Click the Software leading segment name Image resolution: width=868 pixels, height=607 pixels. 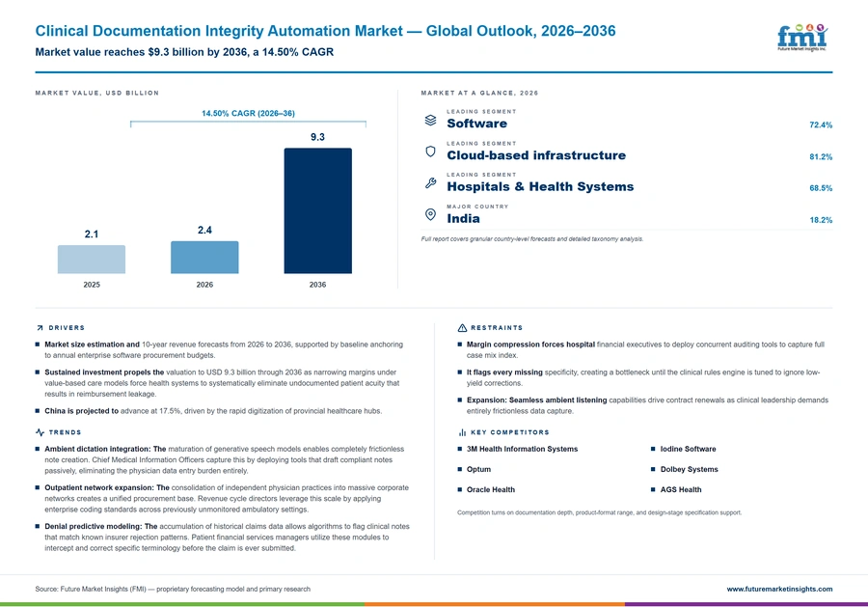click(476, 124)
